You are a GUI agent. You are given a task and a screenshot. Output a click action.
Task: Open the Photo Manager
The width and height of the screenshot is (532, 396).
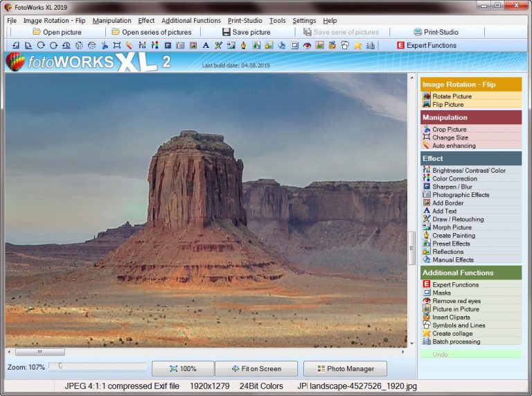[346, 368]
